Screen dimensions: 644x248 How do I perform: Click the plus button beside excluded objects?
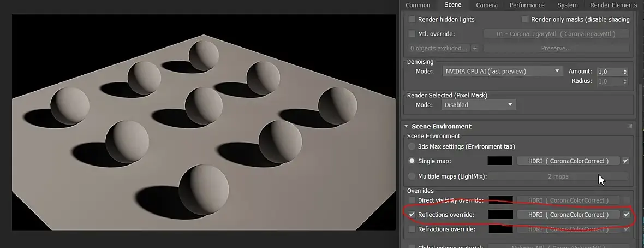pyautogui.click(x=475, y=48)
